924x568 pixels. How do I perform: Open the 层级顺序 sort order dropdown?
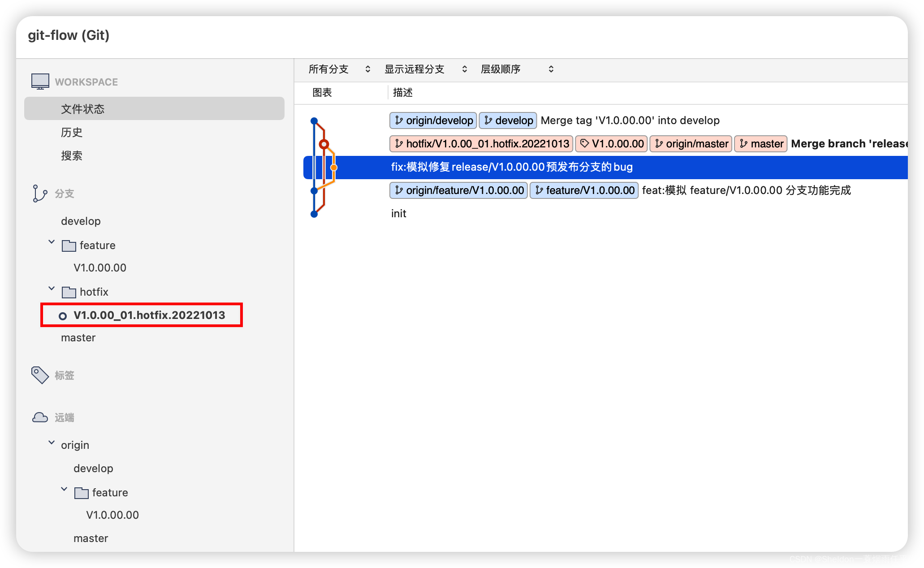tap(517, 69)
